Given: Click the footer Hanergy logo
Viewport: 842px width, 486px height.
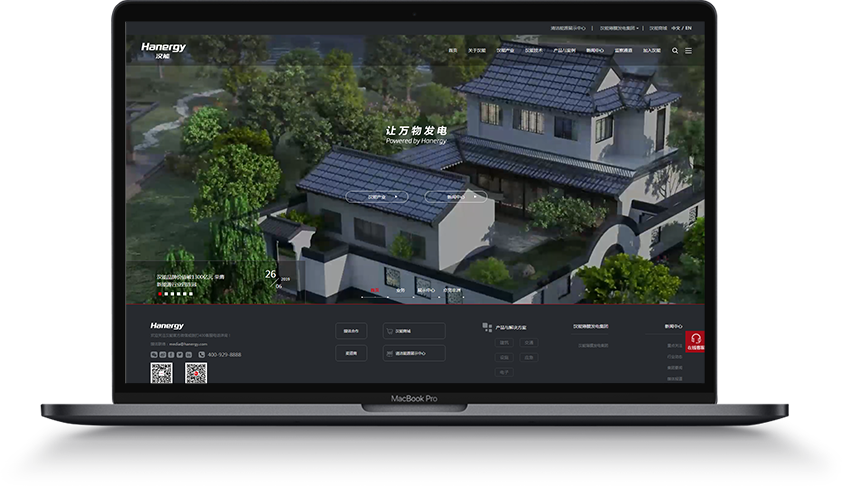Looking at the screenshot, I should (167, 325).
